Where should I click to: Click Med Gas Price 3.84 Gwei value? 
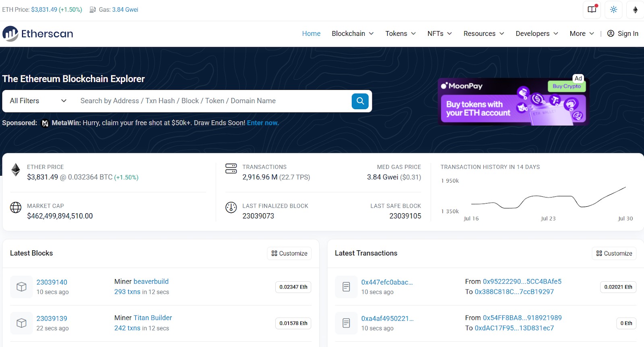coord(382,177)
